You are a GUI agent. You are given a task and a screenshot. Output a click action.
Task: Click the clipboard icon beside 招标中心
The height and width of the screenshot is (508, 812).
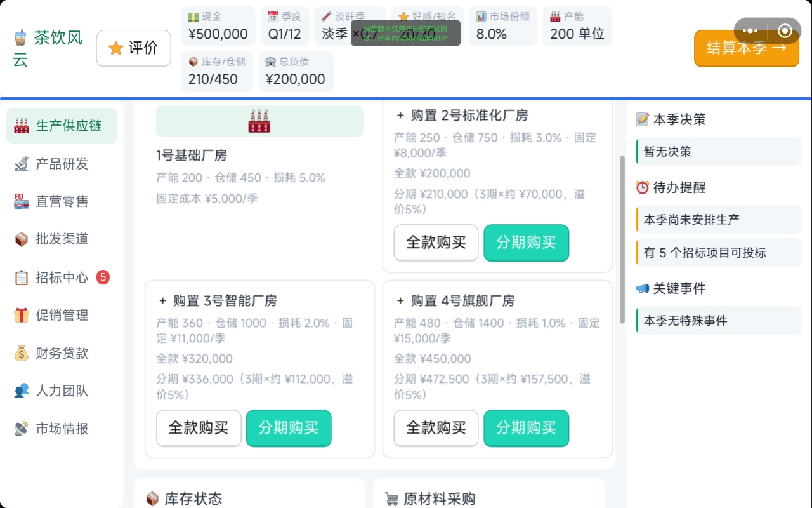[x=22, y=277]
